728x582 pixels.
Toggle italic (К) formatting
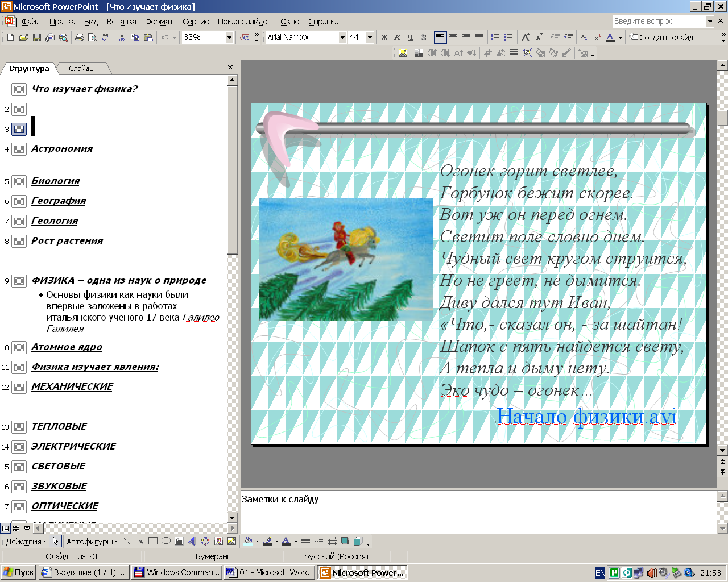point(398,38)
